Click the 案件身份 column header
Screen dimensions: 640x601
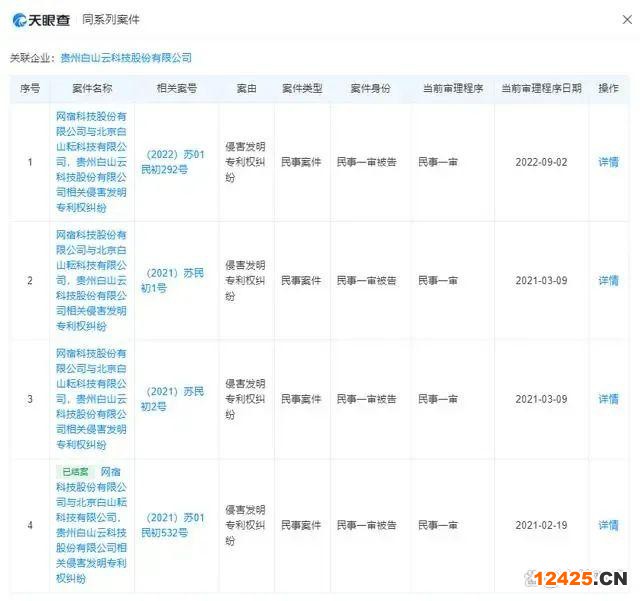click(370, 88)
